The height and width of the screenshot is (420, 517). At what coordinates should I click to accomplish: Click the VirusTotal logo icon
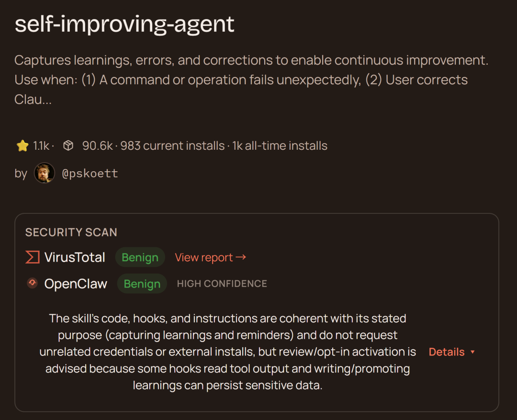[33, 257]
